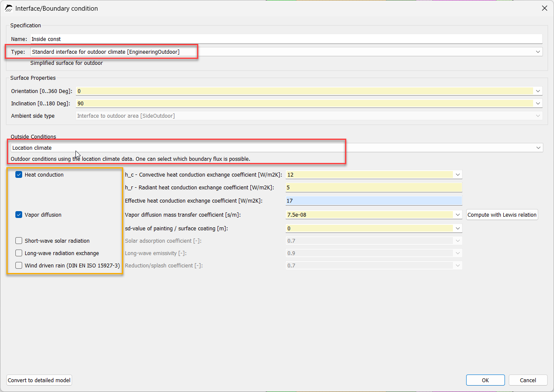Screen dimensions: 554x392
Task: Click the Orientation value field
Action: coord(305,91)
